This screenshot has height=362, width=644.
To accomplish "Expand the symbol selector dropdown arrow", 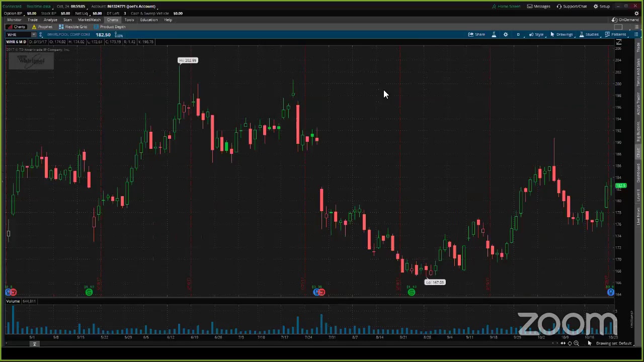I will [x=34, y=35].
